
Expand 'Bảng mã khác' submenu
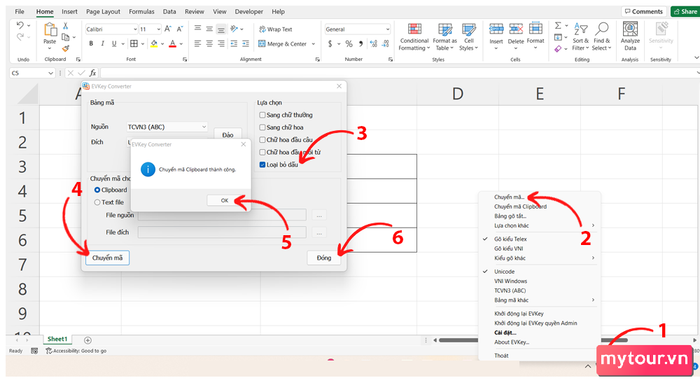coord(544,300)
